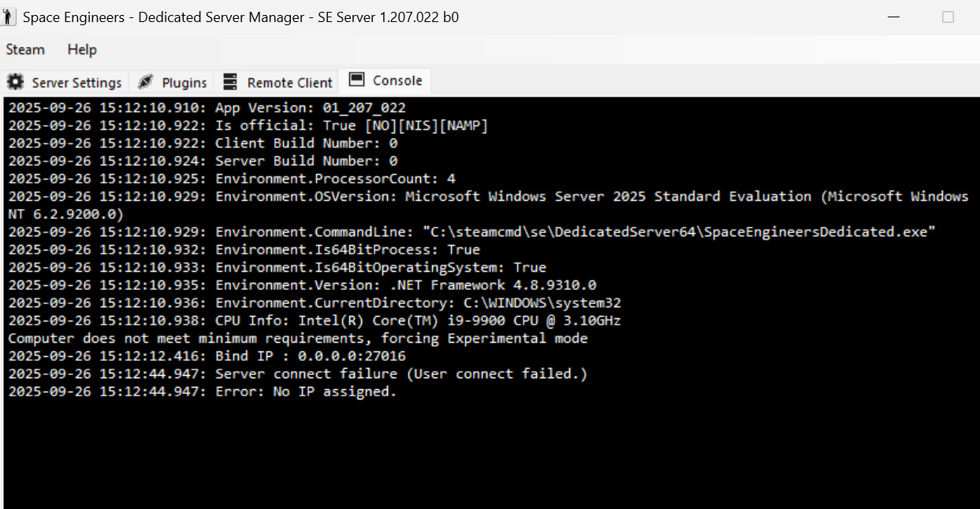Maximize the Dedicated Server Manager window

[x=948, y=17]
